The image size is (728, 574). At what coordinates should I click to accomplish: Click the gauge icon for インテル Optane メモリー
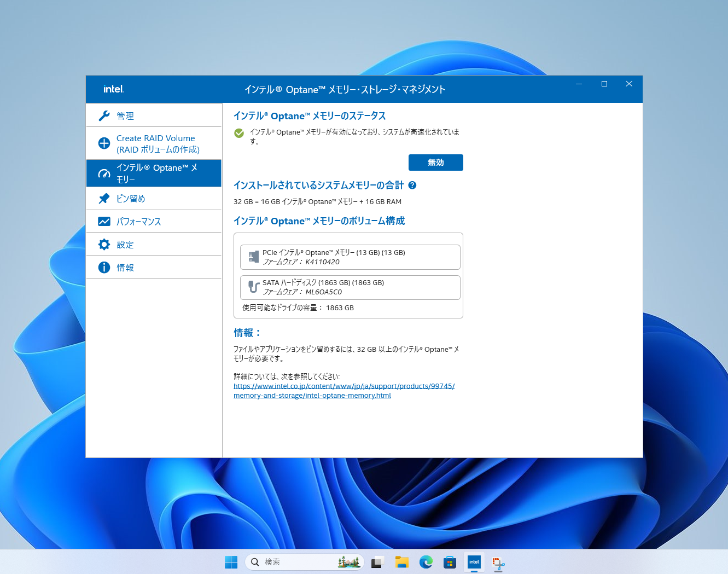coord(104,173)
